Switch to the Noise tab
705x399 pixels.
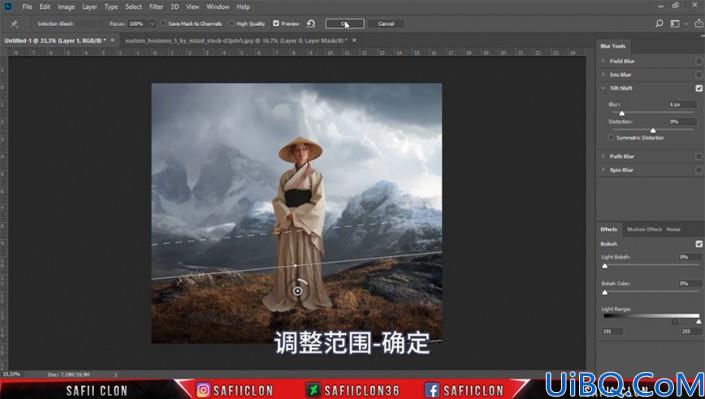673,229
